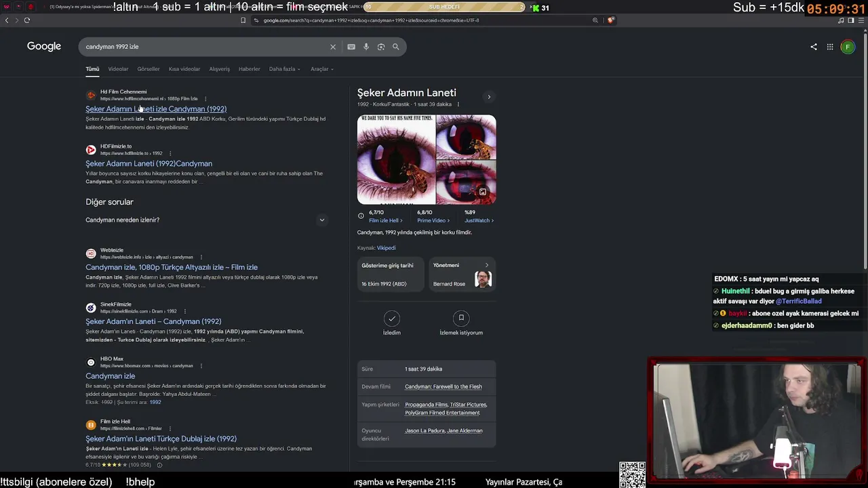Screen dimensions: 868x488
Task: Share the results page using the share icon
Action: pos(814,47)
